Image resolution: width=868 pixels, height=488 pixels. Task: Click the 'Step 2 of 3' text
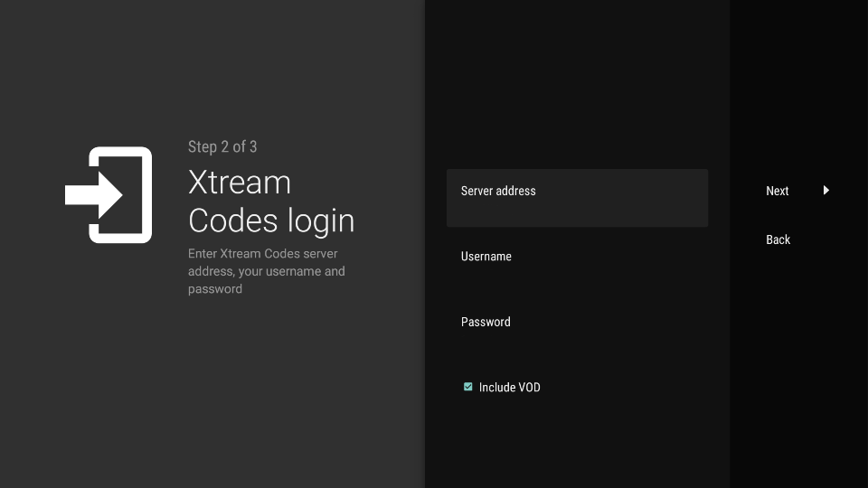click(222, 146)
